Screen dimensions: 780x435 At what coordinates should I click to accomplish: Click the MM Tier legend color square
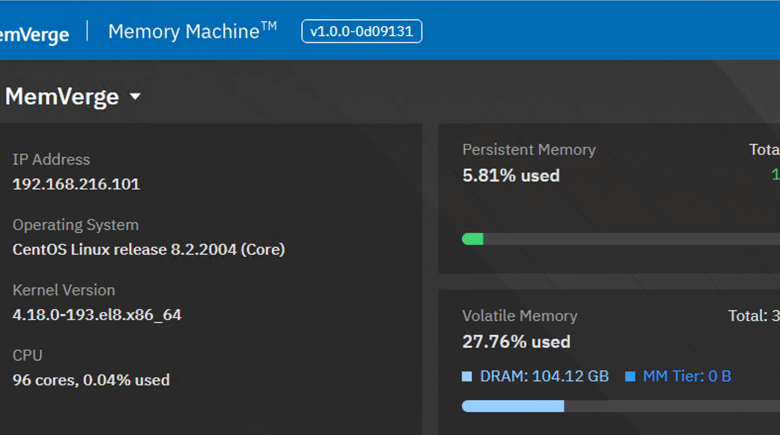click(630, 376)
